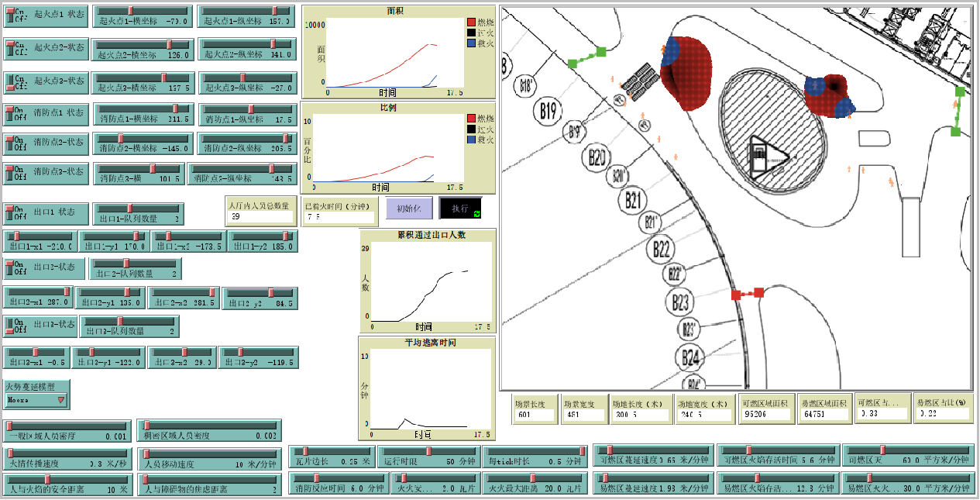
Task: Click the 可燃区域面积 value 95206
Action: pos(765,415)
